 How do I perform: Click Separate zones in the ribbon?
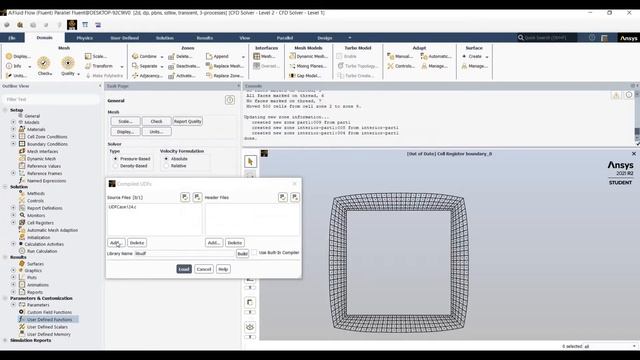coord(144,66)
